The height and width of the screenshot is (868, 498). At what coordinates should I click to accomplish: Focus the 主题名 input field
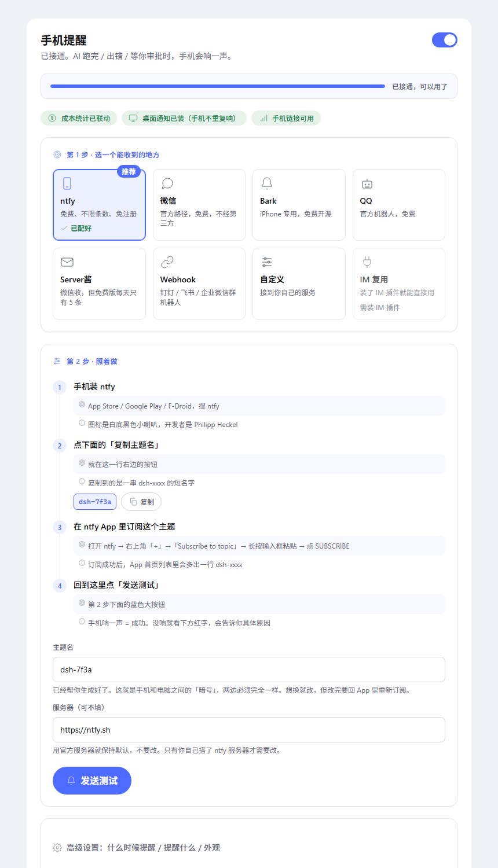(x=249, y=670)
